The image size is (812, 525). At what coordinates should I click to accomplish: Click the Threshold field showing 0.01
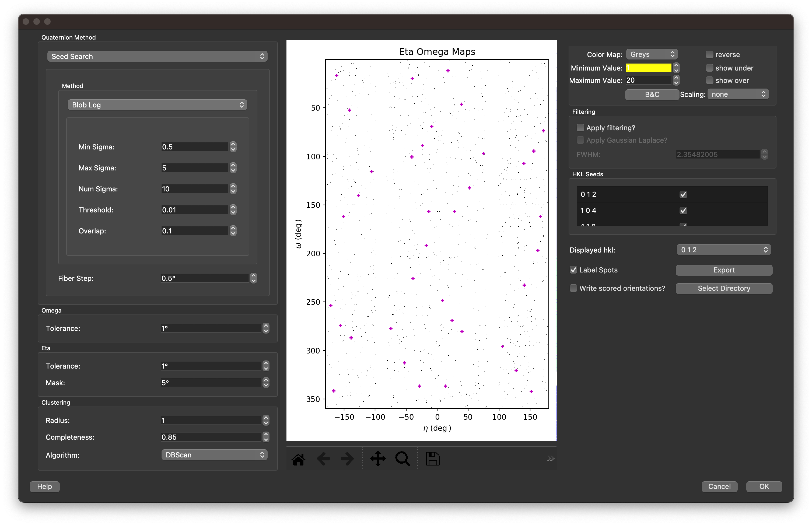click(x=194, y=210)
